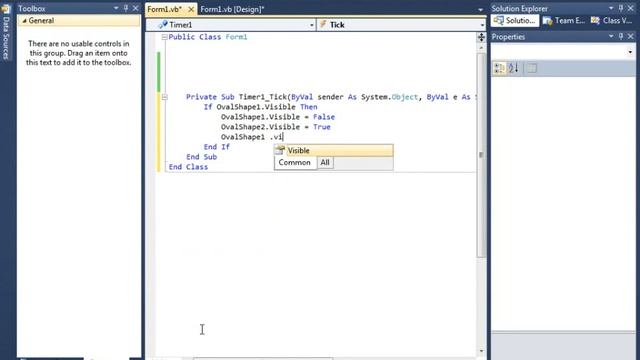The height and width of the screenshot is (360, 640).
Task: Click the Data Sources icon in sidebar
Action: point(6,8)
